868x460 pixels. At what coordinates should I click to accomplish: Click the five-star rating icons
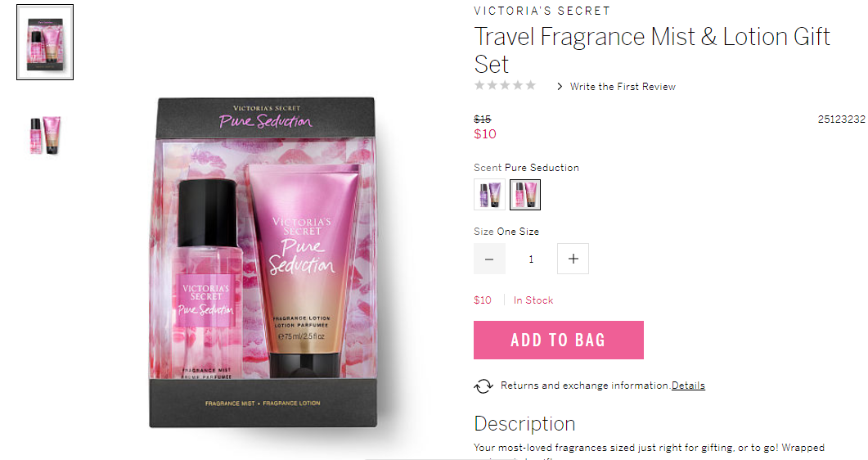(x=505, y=85)
